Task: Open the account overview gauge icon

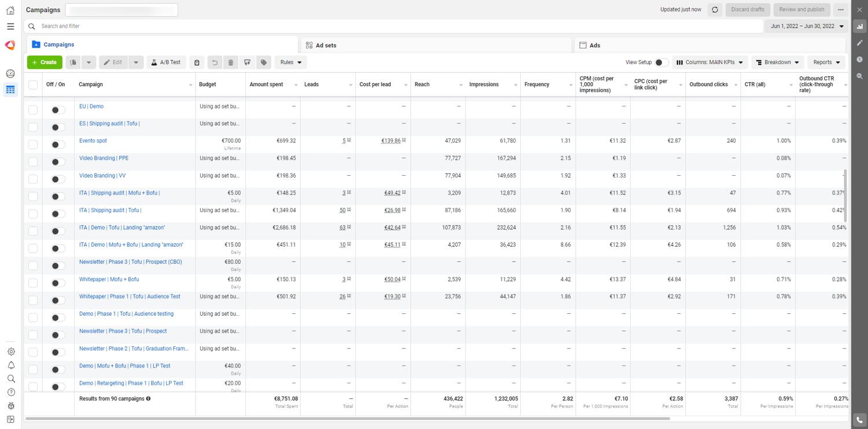Action: 10,73
